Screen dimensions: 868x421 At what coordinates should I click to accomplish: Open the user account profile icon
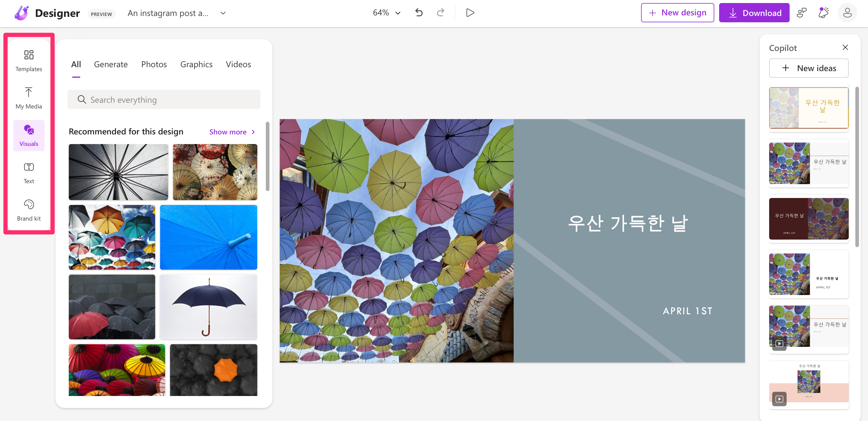click(x=847, y=13)
